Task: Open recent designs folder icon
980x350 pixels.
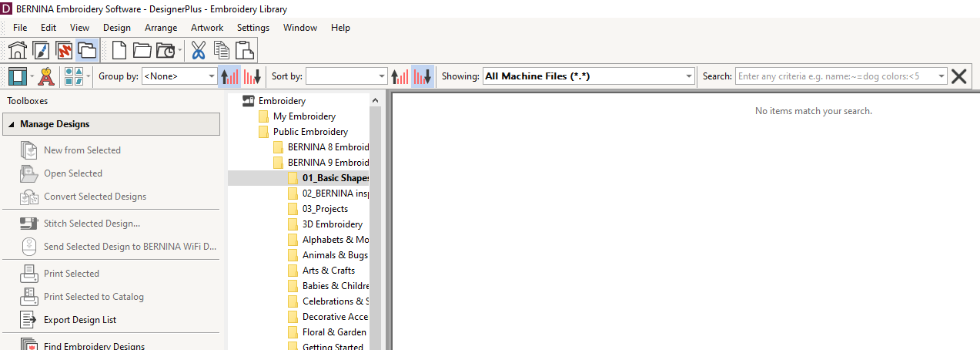Action: coord(165,51)
